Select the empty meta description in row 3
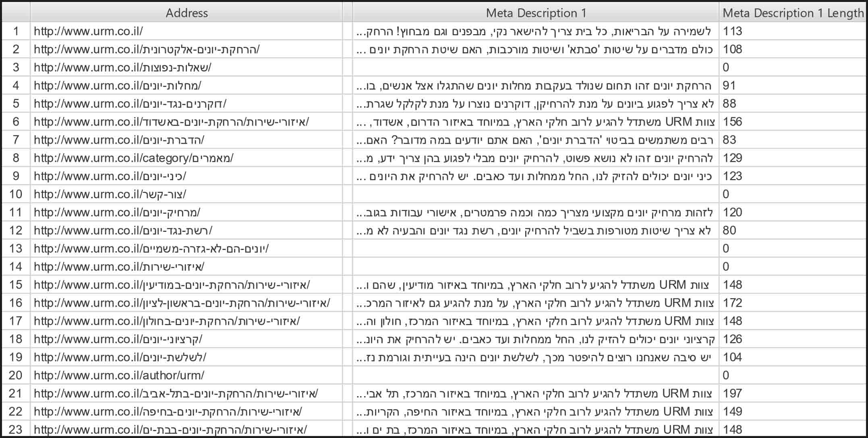Screen dimensions: 868x438 [x=536, y=67]
